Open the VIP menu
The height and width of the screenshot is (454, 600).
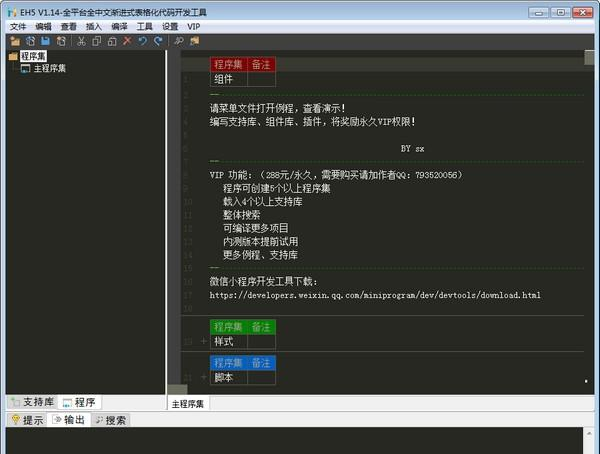click(194, 26)
